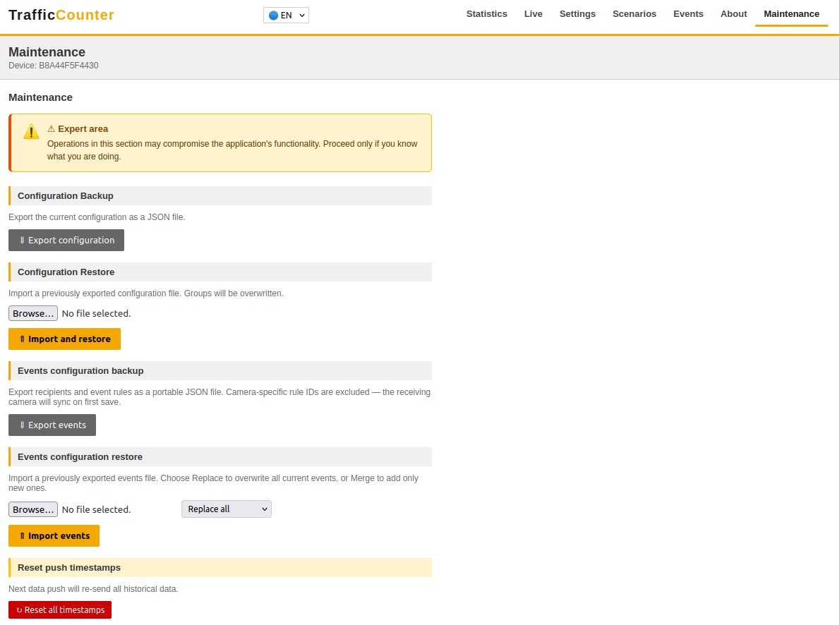This screenshot has height=625, width=840.
Task: Click the Export configuration button
Action: (x=66, y=240)
